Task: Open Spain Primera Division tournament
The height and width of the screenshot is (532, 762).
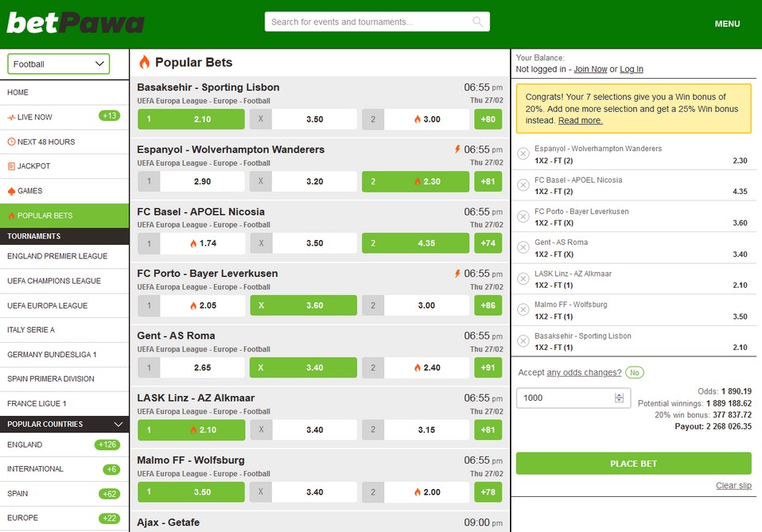Action: pos(64,379)
